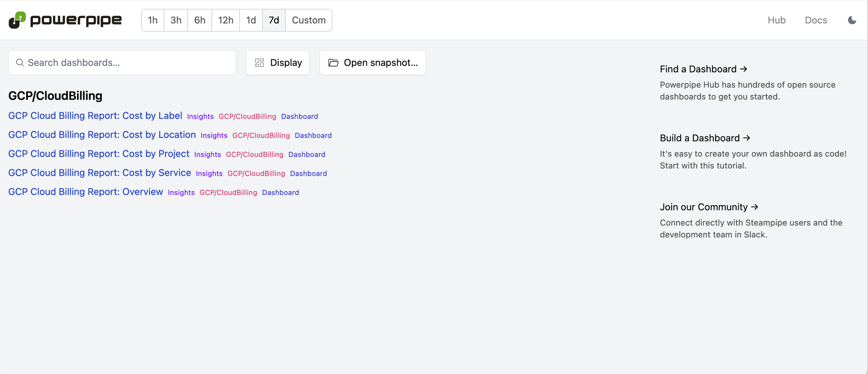Open the Hub menu item
The width and height of the screenshot is (868, 374).
click(776, 20)
